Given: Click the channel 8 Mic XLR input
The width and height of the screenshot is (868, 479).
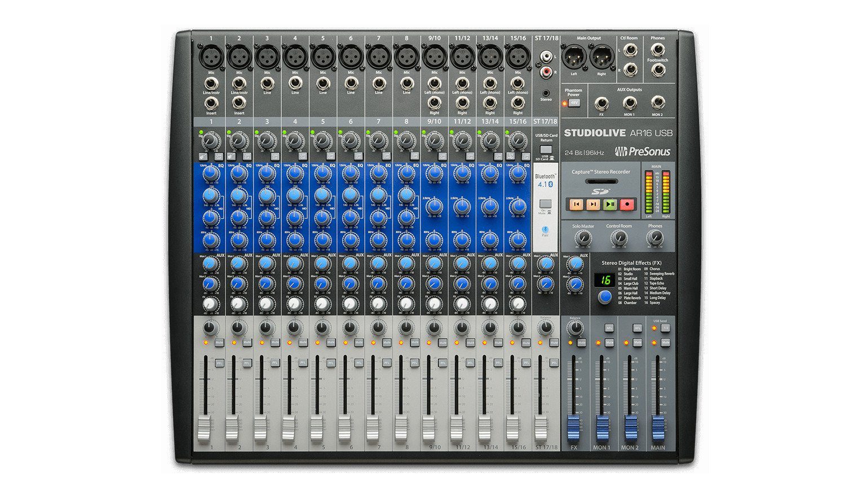Looking at the screenshot, I should (x=406, y=57).
